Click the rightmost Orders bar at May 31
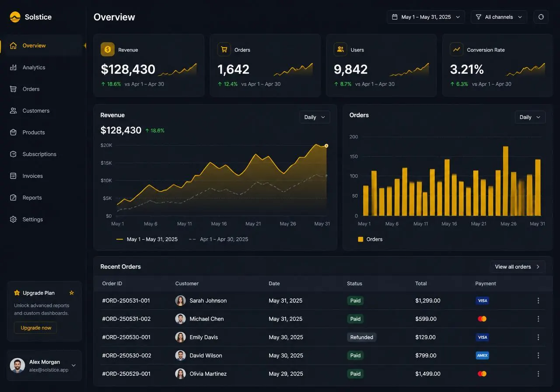 click(538, 188)
